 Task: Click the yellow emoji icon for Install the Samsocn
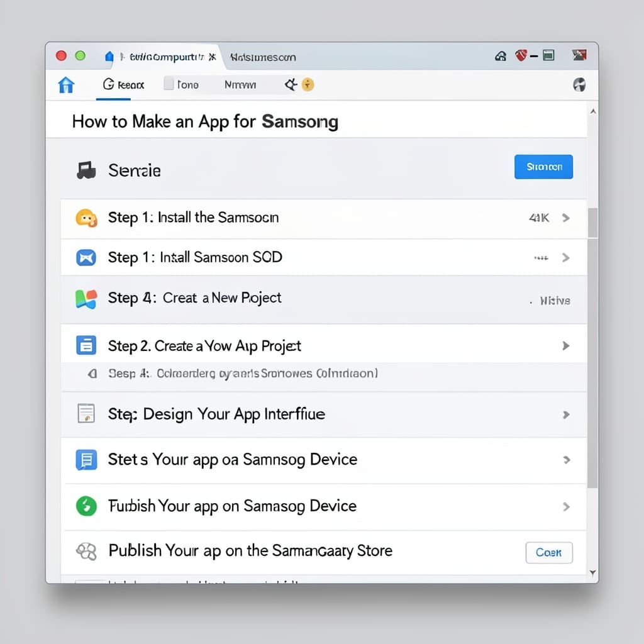86,218
